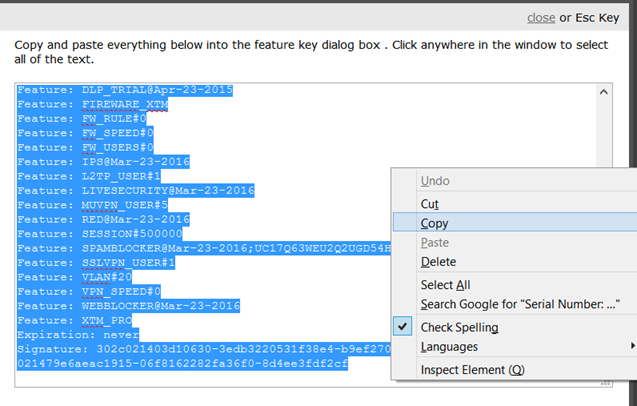The image size is (637, 406).
Task: Click the textarea resize grip corner
Action: click(606, 383)
